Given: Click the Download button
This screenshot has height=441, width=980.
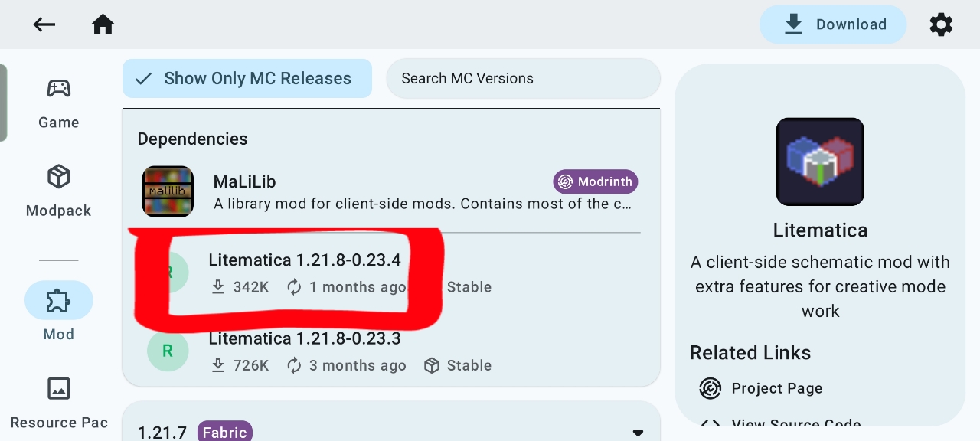Looking at the screenshot, I should [x=833, y=24].
